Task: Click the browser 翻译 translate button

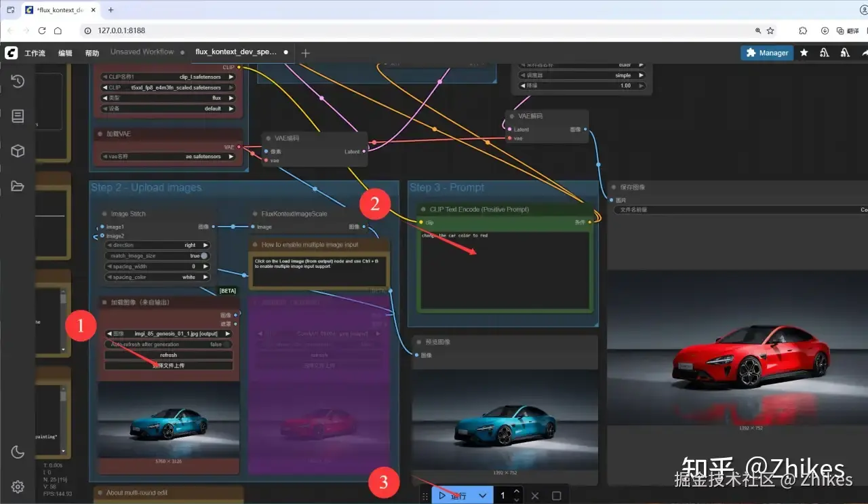Action: (849, 31)
